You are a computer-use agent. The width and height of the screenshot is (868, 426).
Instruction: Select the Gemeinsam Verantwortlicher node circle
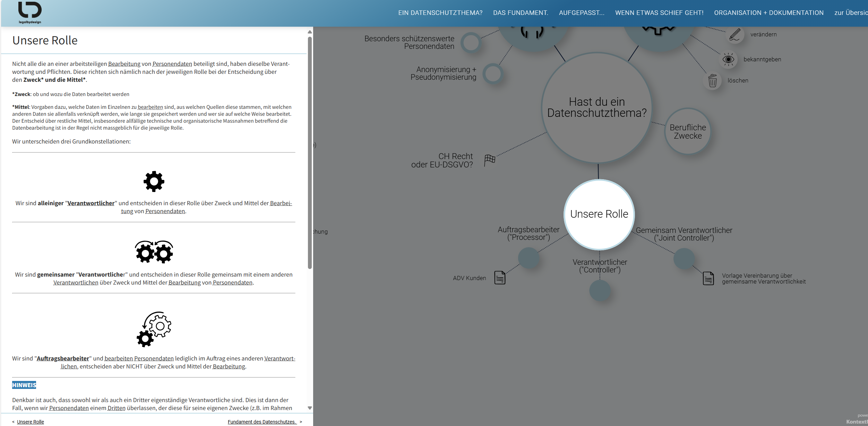coord(684,259)
